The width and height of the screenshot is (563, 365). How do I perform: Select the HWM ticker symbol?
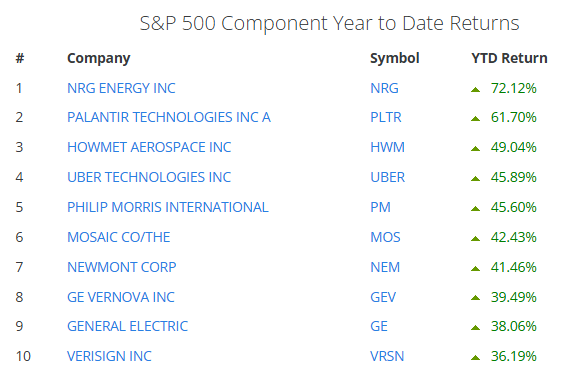pos(387,147)
